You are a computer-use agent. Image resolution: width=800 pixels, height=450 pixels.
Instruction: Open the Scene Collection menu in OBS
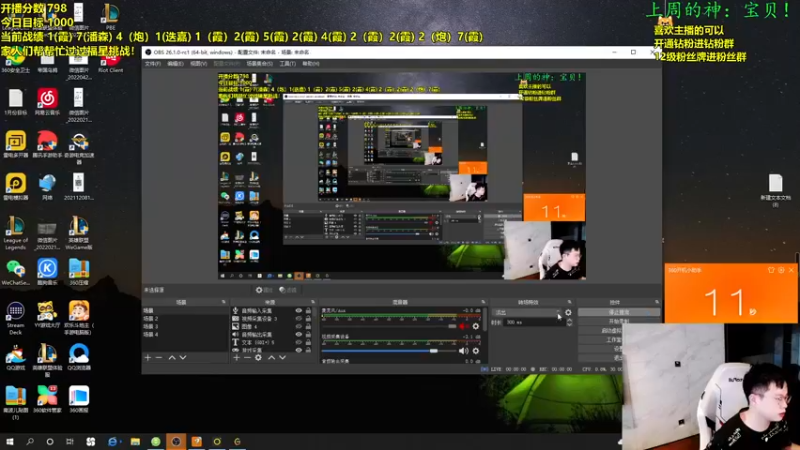[x=259, y=64]
